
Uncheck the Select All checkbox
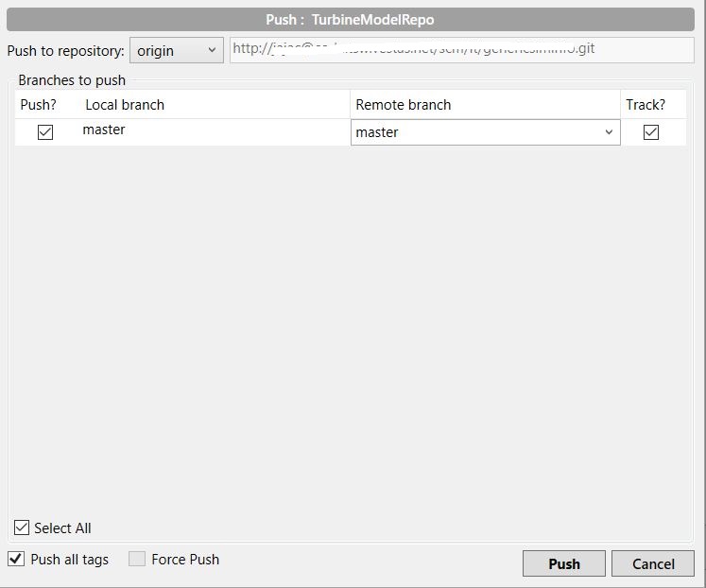coord(22,527)
